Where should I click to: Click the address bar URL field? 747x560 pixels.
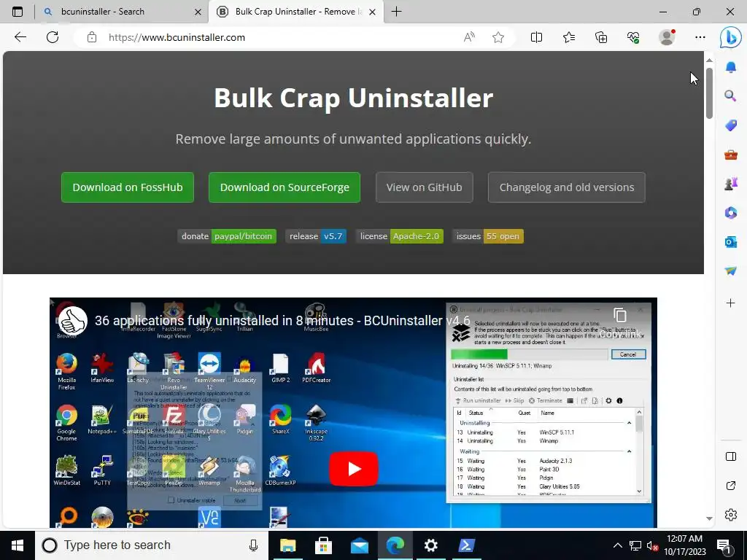pyautogui.click(x=281, y=37)
